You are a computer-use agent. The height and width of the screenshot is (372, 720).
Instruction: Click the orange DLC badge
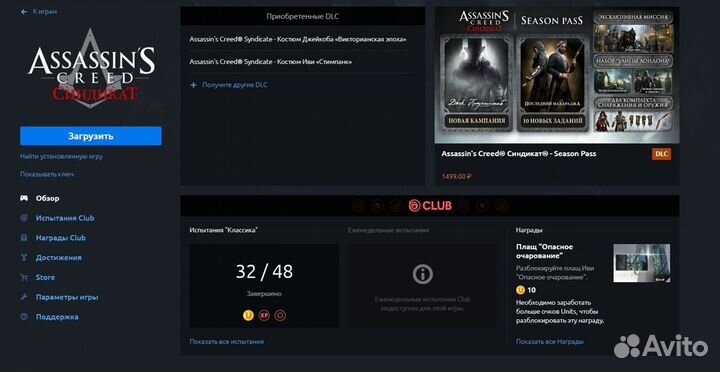pos(661,154)
